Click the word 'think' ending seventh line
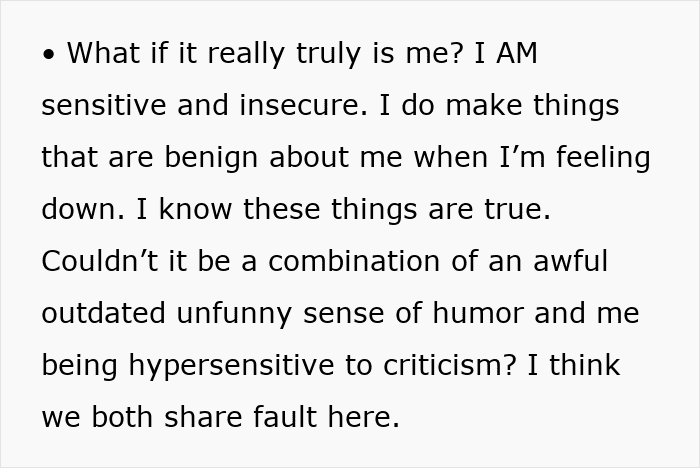Viewport: 700px width, 468px height. [x=585, y=365]
